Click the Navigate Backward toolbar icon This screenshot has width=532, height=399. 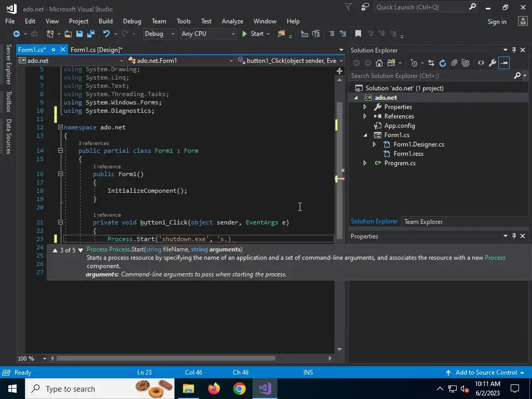pyautogui.click(x=16, y=34)
